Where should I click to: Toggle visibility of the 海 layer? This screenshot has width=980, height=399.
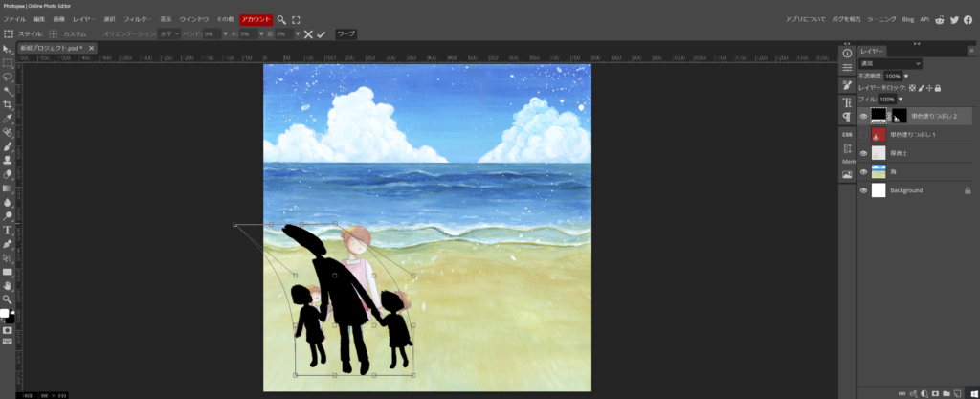click(864, 172)
